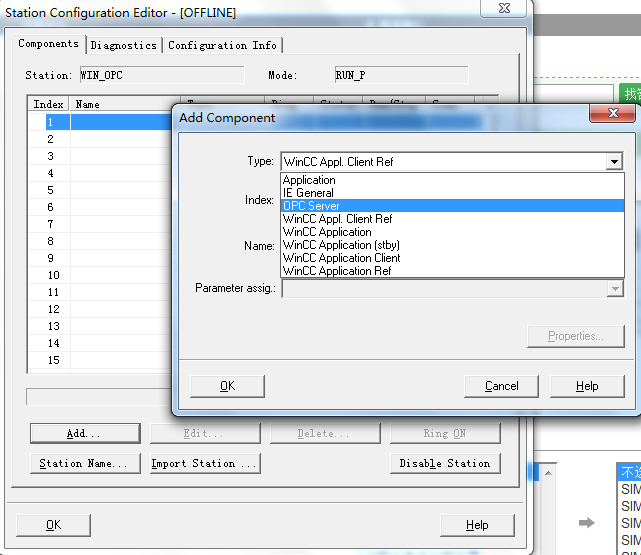Select the Components tab
641x555 pixels.
click(x=49, y=44)
